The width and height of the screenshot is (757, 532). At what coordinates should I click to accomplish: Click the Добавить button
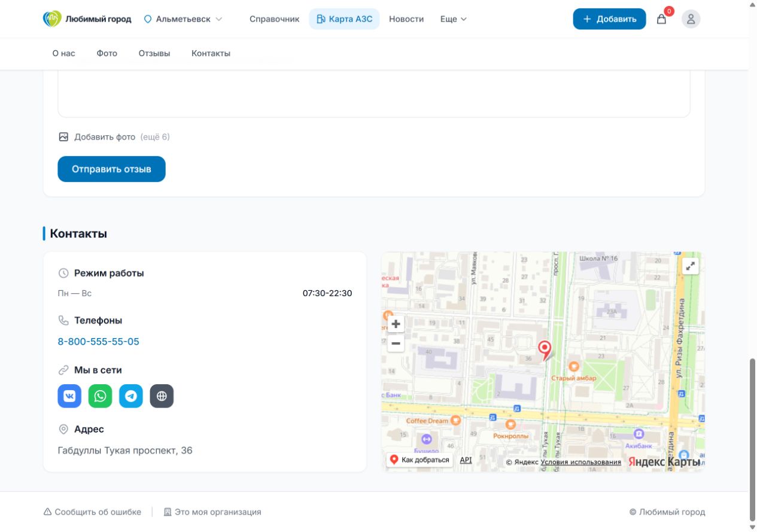(609, 19)
